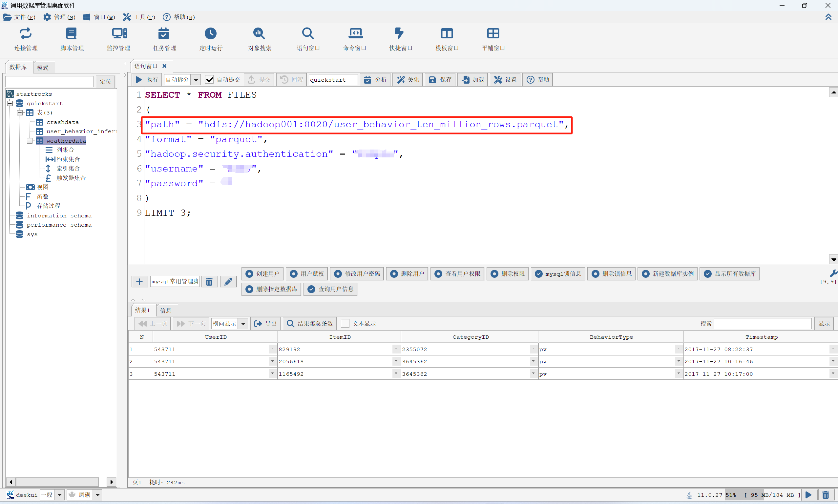This screenshot has height=504, width=838.
Task: Click the 执行 execute button
Action: click(x=147, y=80)
